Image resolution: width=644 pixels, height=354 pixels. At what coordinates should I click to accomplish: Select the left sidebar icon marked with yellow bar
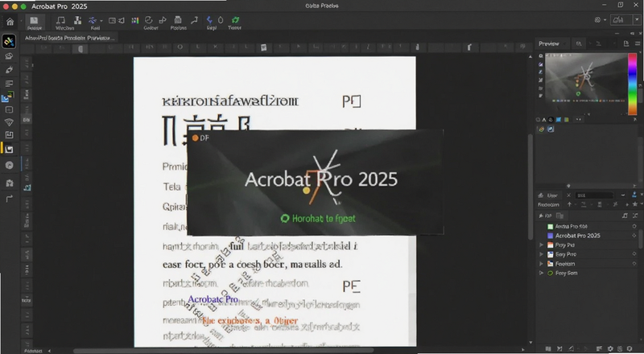click(9, 149)
